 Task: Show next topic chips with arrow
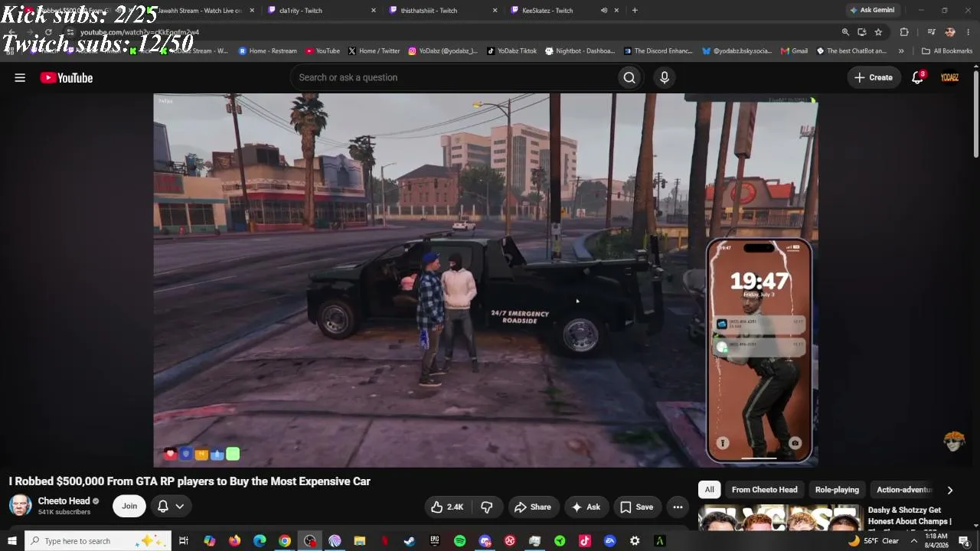coord(950,490)
